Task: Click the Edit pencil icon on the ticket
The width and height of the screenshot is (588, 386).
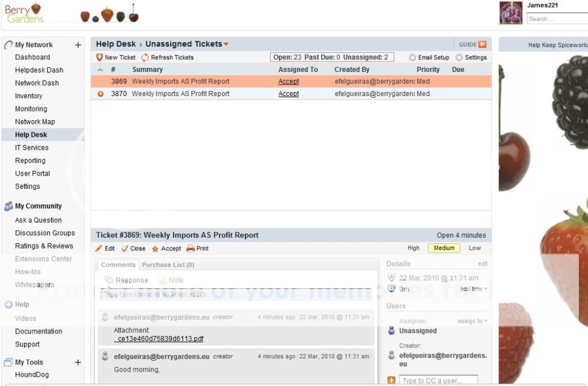Action: [x=99, y=248]
